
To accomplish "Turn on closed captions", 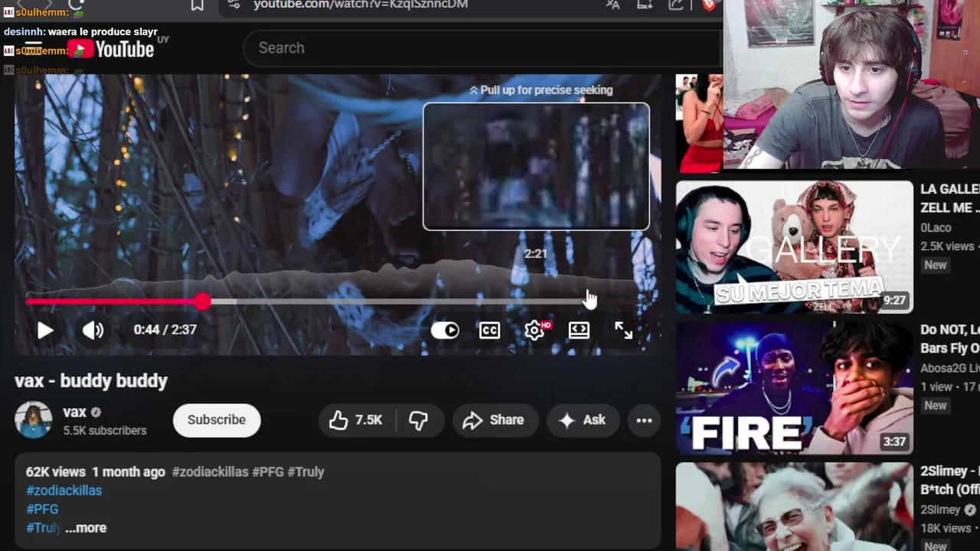I will [x=489, y=330].
